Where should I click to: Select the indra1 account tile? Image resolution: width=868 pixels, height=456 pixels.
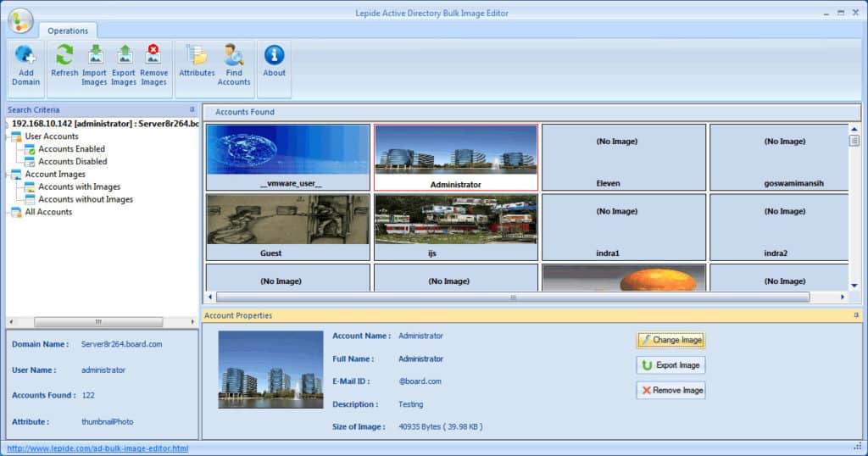tap(624, 227)
